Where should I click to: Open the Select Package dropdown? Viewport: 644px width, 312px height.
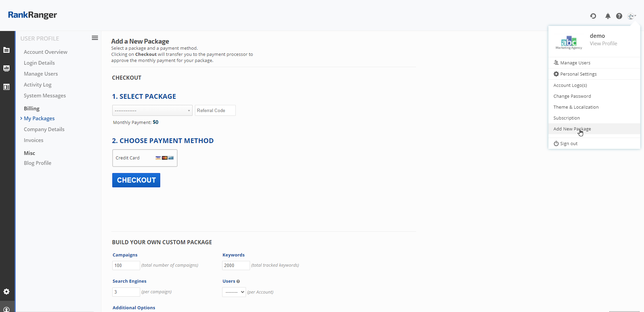[x=152, y=110]
